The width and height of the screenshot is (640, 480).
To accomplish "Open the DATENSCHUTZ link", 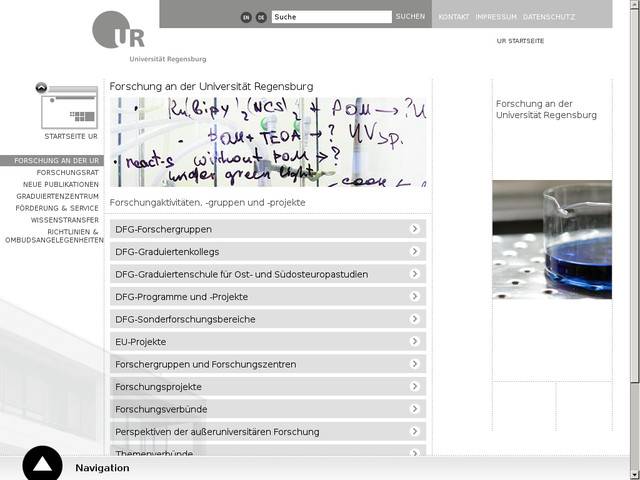I will pos(549,17).
